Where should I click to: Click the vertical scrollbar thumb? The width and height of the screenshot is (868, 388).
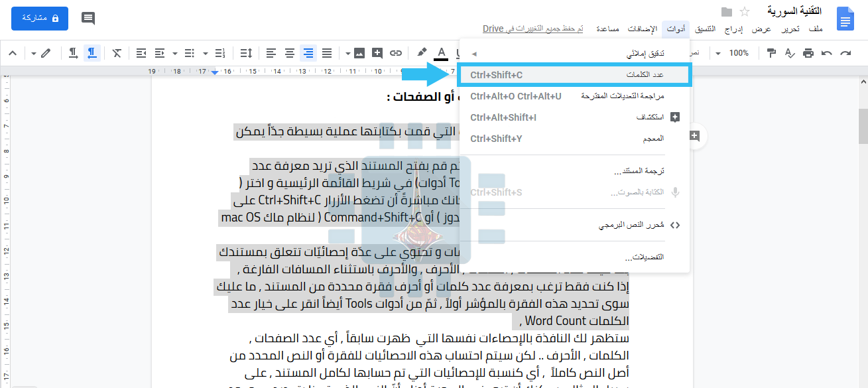pyautogui.click(x=863, y=126)
